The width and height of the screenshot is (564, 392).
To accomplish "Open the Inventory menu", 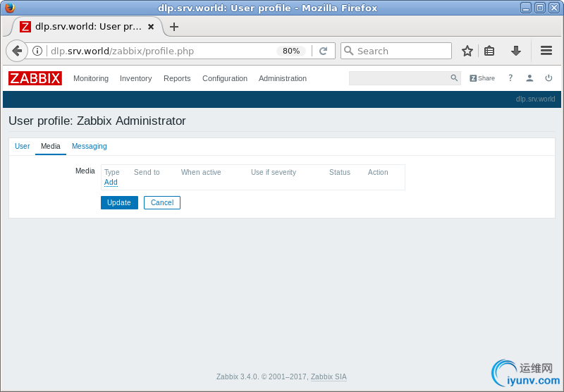I will coord(135,78).
